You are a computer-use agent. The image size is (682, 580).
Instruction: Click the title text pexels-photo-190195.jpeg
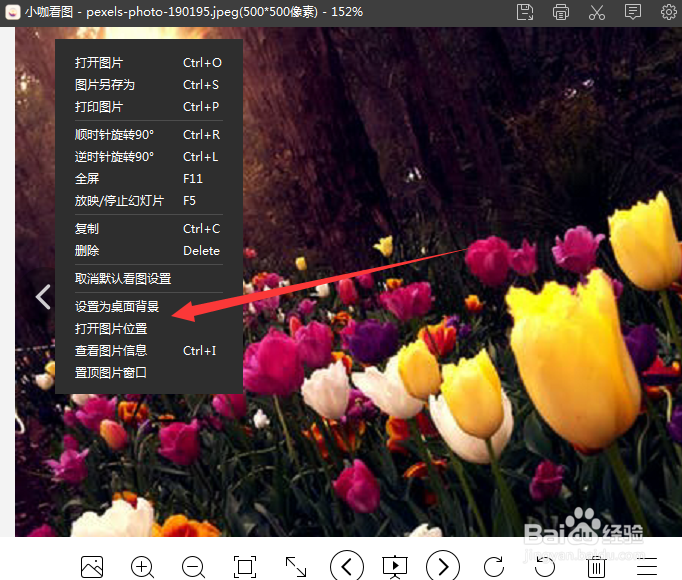[162, 12]
